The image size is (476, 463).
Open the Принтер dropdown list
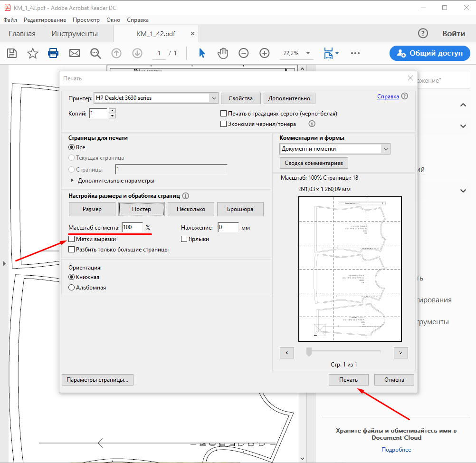point(214,98)
